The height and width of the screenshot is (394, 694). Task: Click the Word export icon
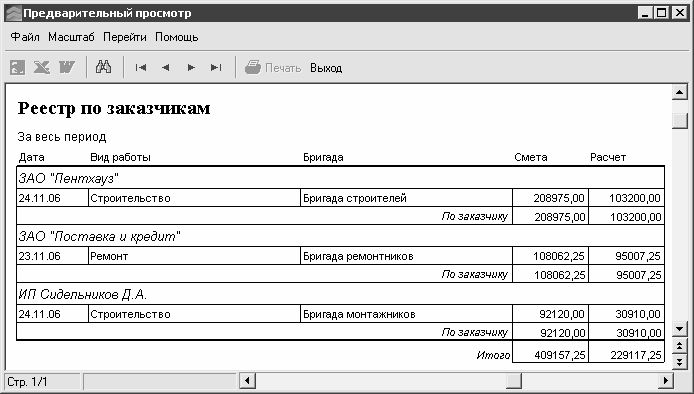tap(67, 68)
